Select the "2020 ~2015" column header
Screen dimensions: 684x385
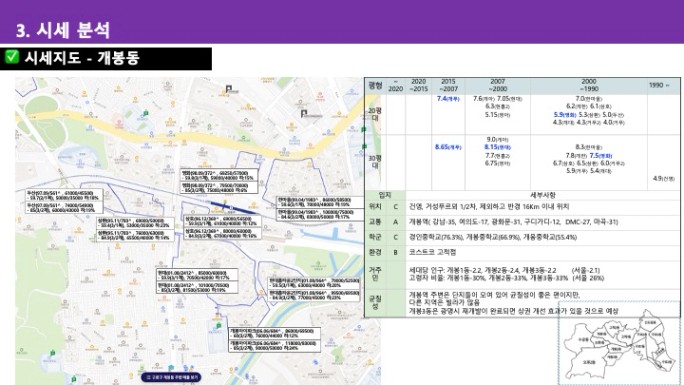418,85
